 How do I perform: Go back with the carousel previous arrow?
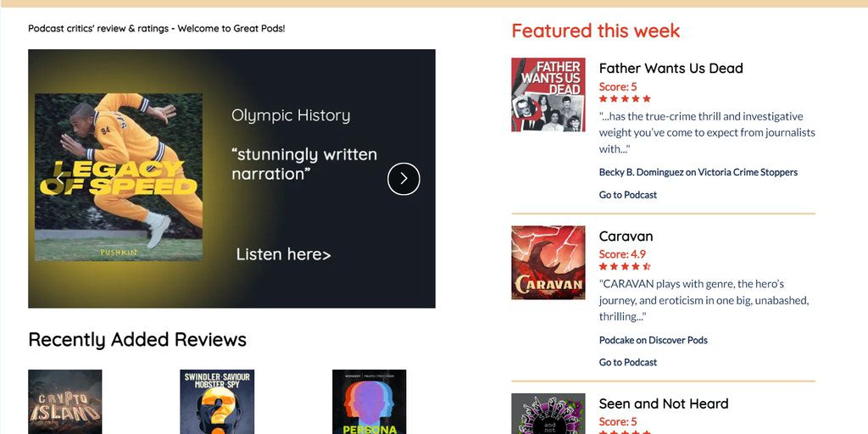[x=60, y=179]
